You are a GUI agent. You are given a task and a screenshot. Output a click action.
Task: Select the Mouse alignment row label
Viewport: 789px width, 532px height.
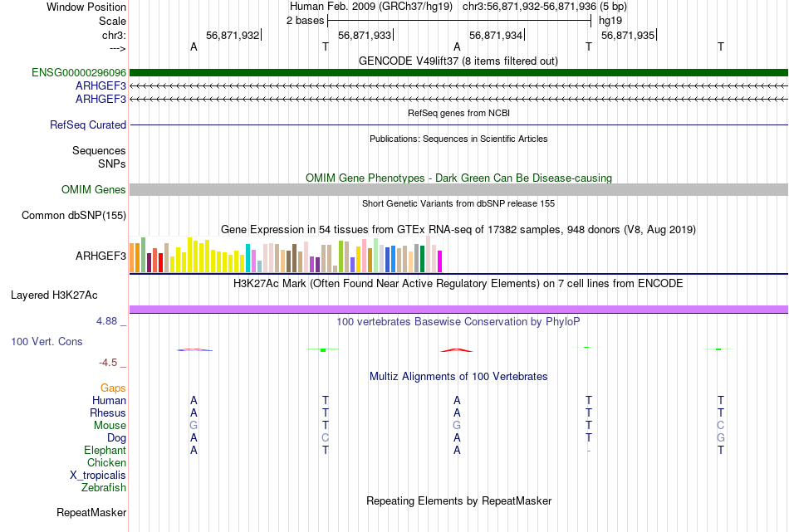[110, 426]
